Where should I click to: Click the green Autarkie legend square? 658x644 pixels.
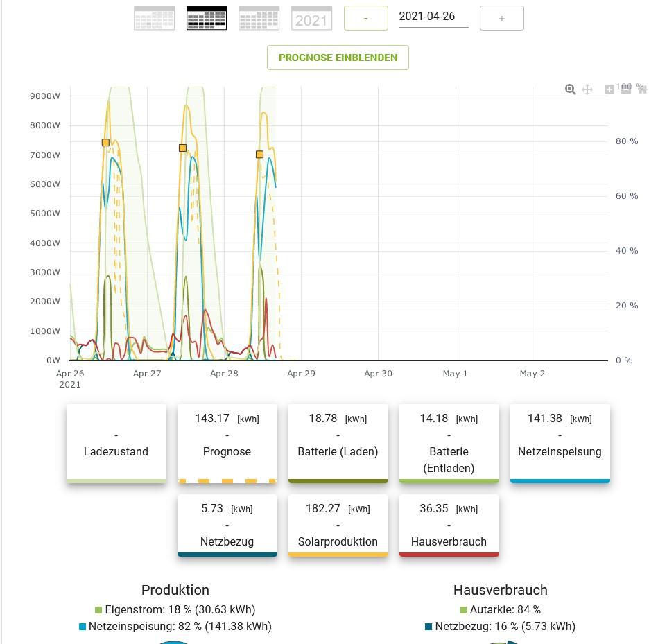point(464,609)
